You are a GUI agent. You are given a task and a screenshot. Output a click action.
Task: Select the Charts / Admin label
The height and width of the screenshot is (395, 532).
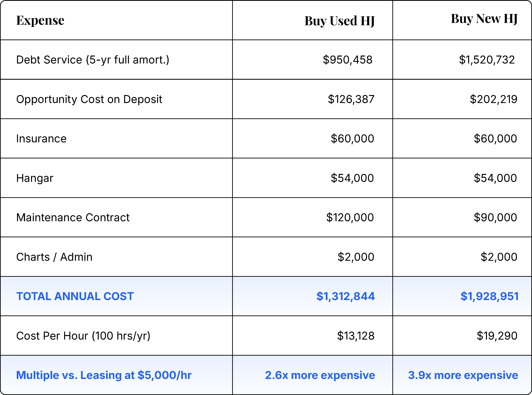pos(54,257)
